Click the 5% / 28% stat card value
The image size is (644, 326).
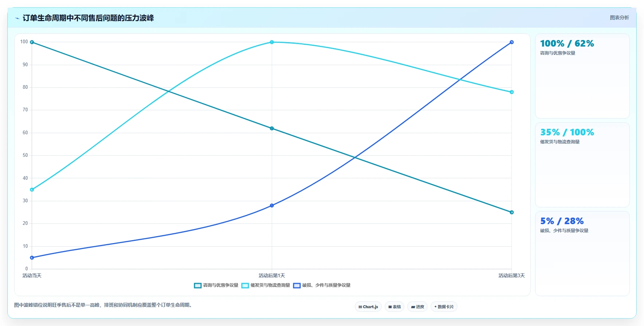point(562,221)
